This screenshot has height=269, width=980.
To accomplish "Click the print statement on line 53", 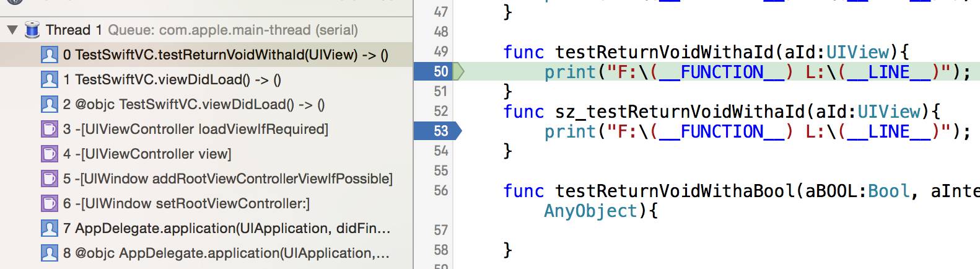I will tap(757, 131).
